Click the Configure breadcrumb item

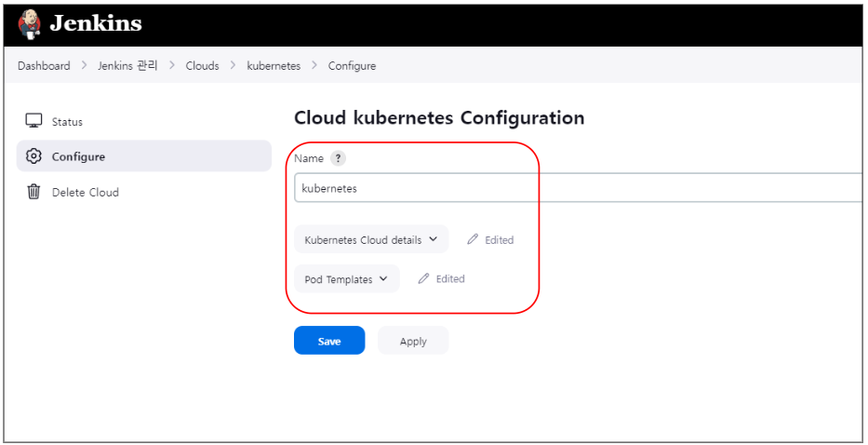pyautogui.click(x=352, y=66)
